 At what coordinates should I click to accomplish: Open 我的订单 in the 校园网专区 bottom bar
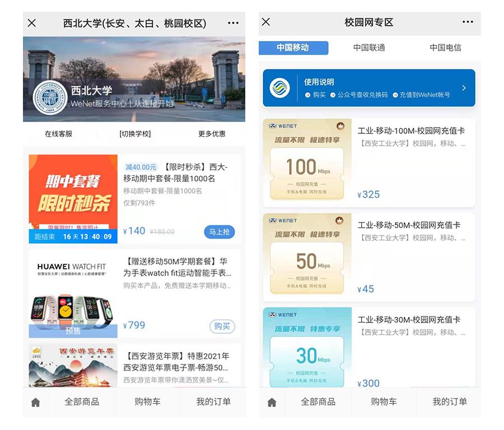pos(450,401)
